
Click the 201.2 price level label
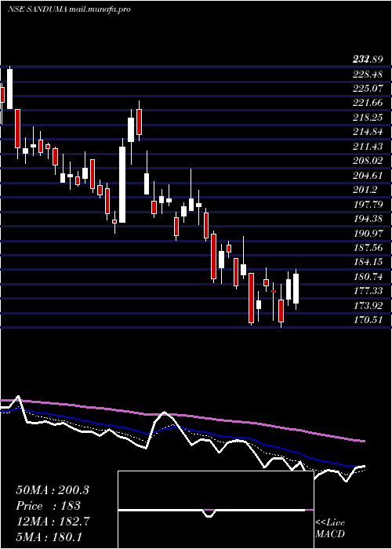click(365, 190)
